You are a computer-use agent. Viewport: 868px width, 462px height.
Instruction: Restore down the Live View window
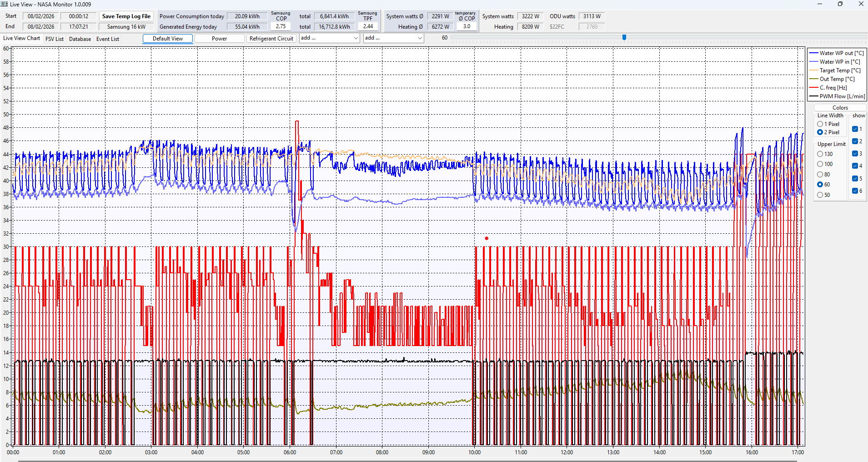[840, 4]
